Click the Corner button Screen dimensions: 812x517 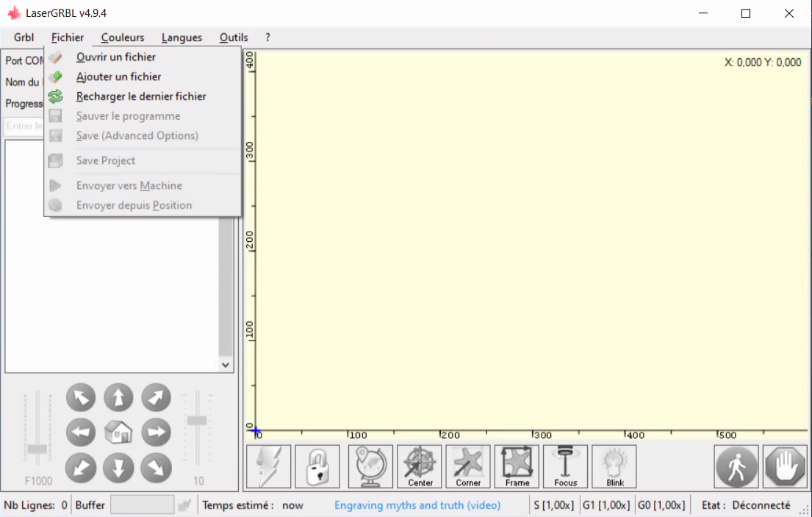click(x=468, y=466)
